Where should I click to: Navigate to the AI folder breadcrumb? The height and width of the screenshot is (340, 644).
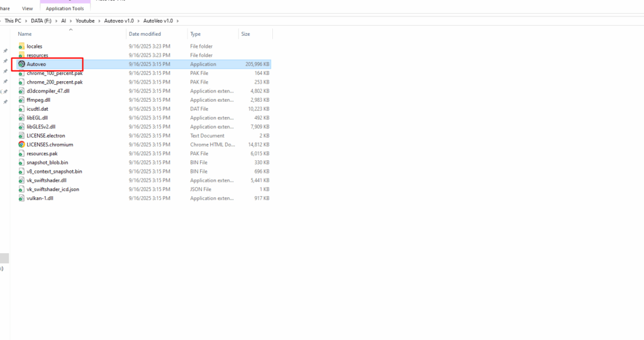(64, 21)
